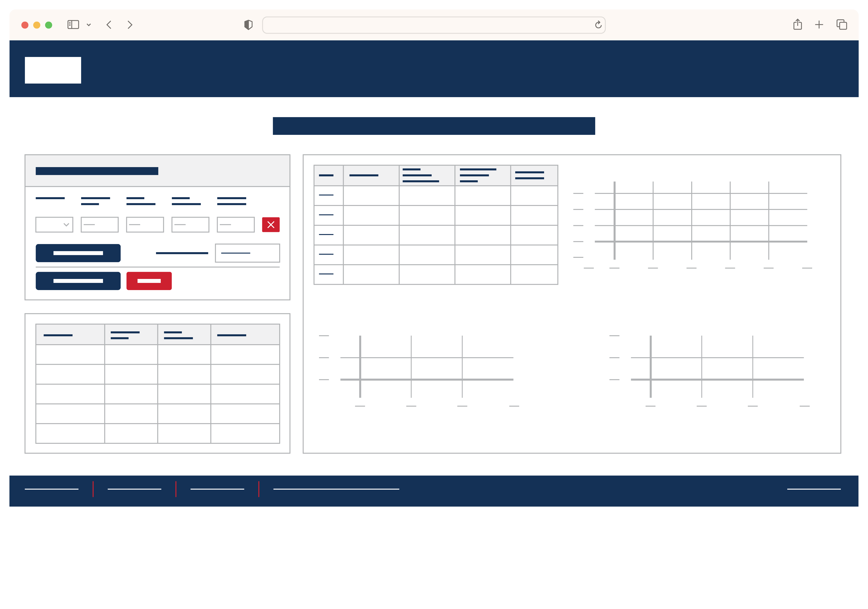Click the browser forward arrow
The width and height of the screenshot is (868, 609).
(130, 25)
